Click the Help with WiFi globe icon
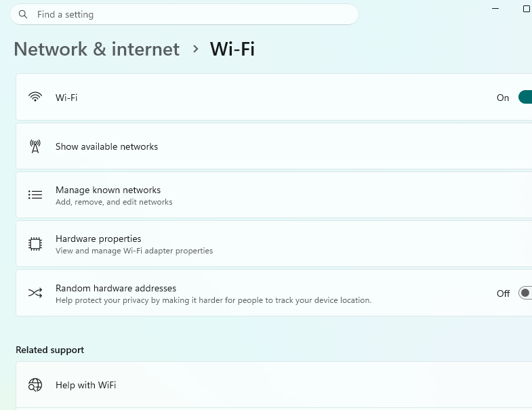 click(35, 385)
